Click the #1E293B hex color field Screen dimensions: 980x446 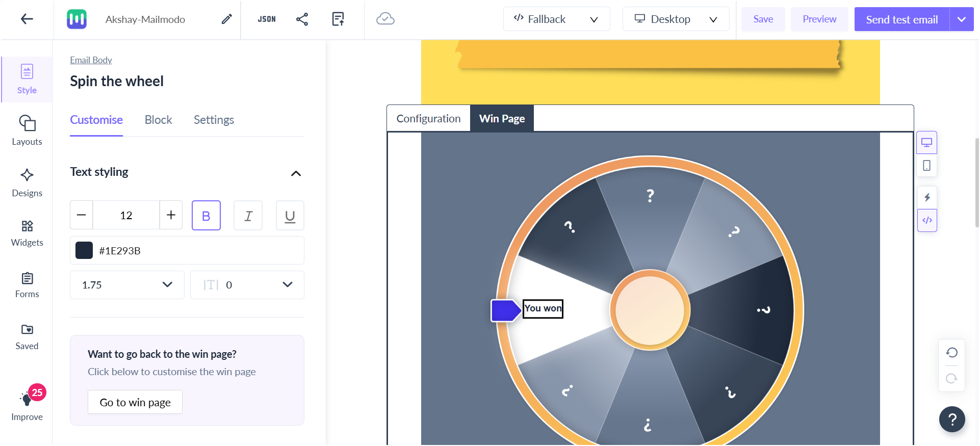pyautogui.click(x=187, y=250)
